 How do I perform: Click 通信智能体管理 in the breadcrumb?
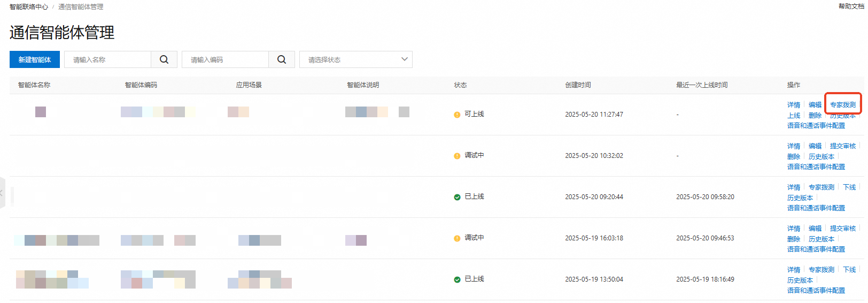click(81, 7)
